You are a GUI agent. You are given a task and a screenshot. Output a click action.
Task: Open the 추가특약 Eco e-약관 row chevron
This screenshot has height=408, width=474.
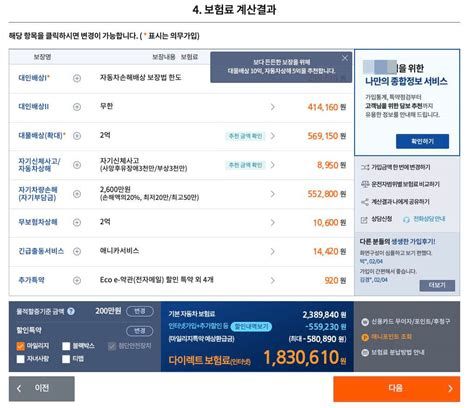[x=273, y=281]
